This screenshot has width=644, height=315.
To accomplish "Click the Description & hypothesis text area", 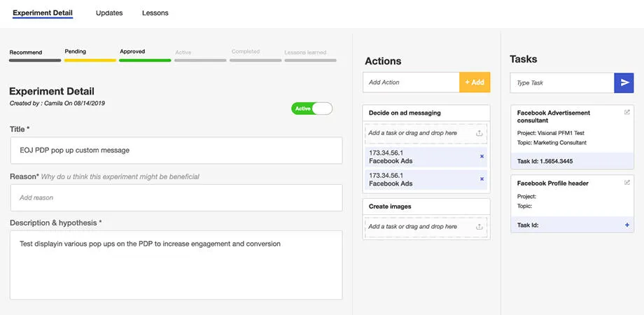I will click(176, 265).
